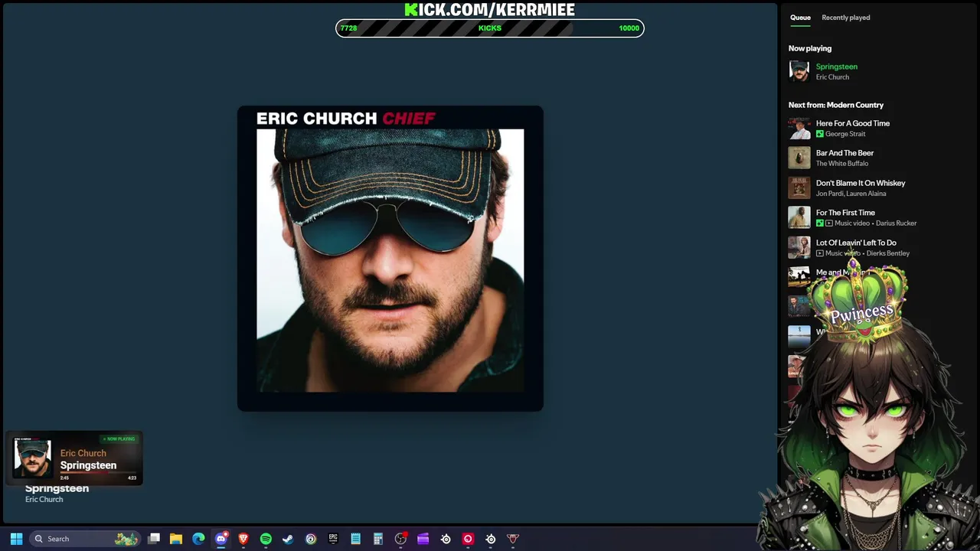This screenshot has width=980, height=551.
Task: Click the Jon Pardi, Lauren Alaina artist text
Action: click(851, 194)
